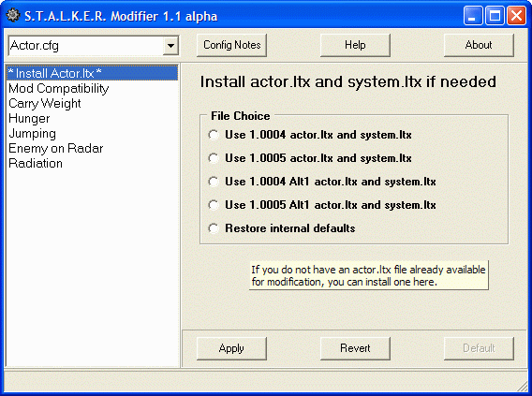
Task: Maximize the S.T.A.L.K.E.R. Modifier window
Action: (x=495, y=16)
